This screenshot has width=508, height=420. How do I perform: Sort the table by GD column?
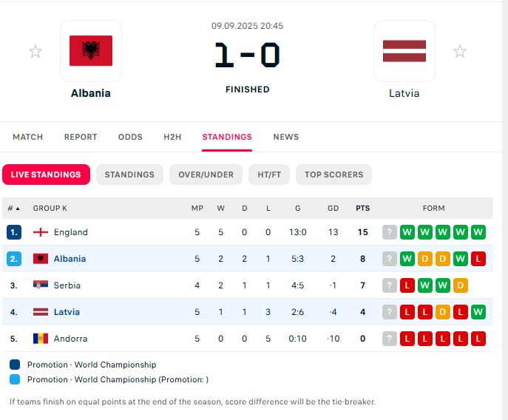tap(333, 209)
